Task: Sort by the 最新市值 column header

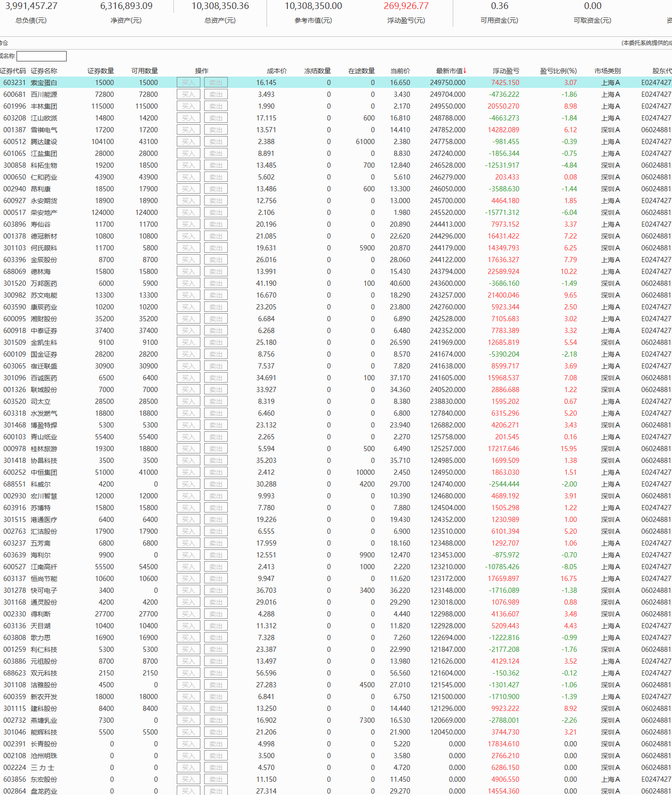Action: [x=451, y=71]
